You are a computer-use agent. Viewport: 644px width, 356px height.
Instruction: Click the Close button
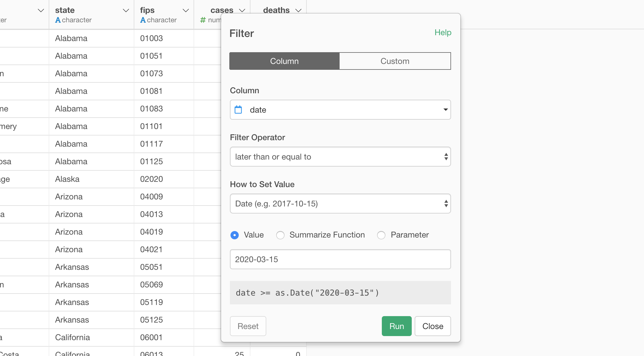pos(433,326)
